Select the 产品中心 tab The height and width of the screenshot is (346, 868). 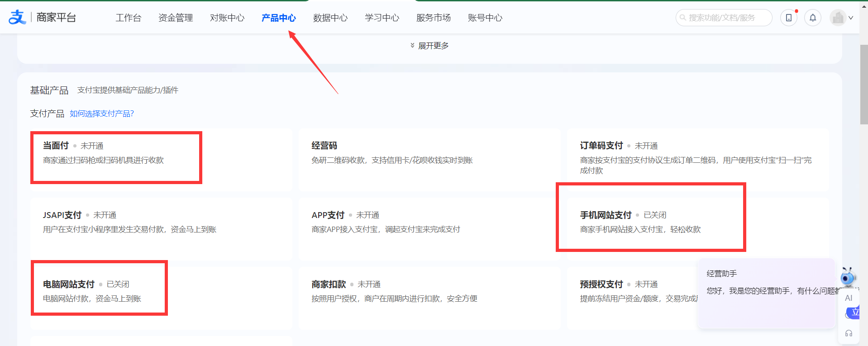(279, 18)
